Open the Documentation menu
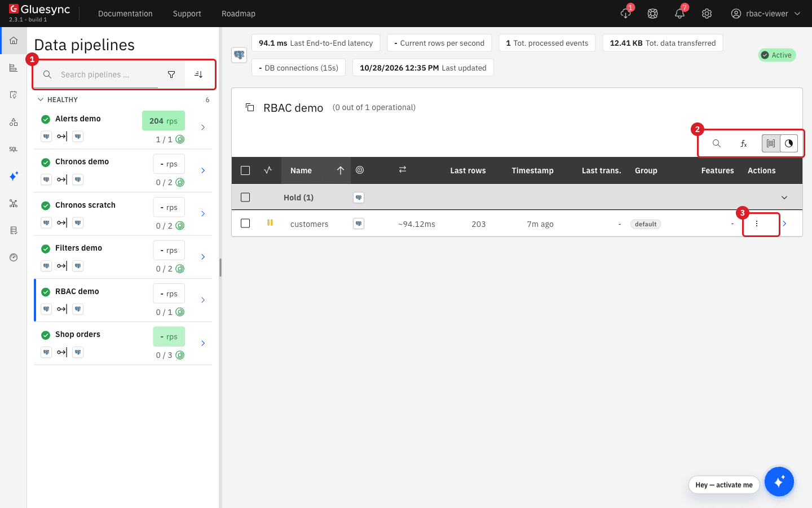 125,14
